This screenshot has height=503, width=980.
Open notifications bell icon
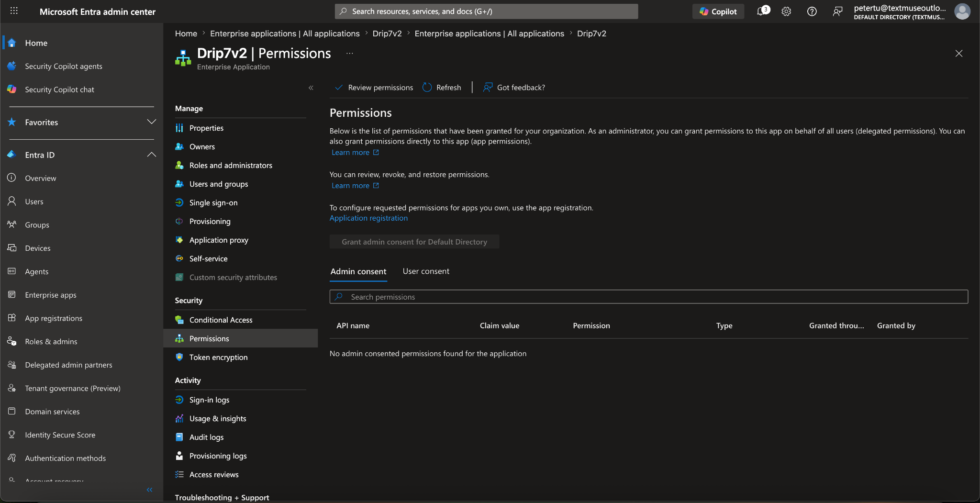[x=762, y=11]
